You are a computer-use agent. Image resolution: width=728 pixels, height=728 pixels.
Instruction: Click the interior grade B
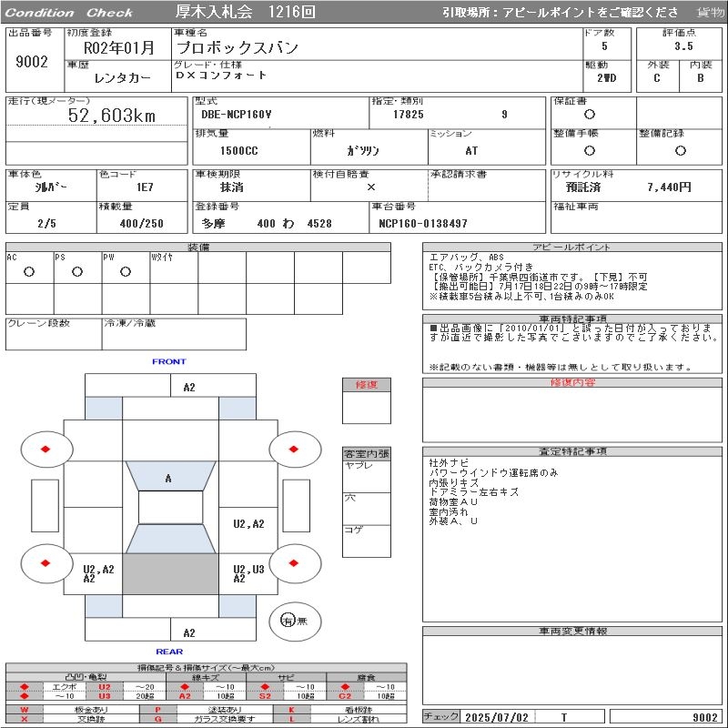[x=701, y=78]
